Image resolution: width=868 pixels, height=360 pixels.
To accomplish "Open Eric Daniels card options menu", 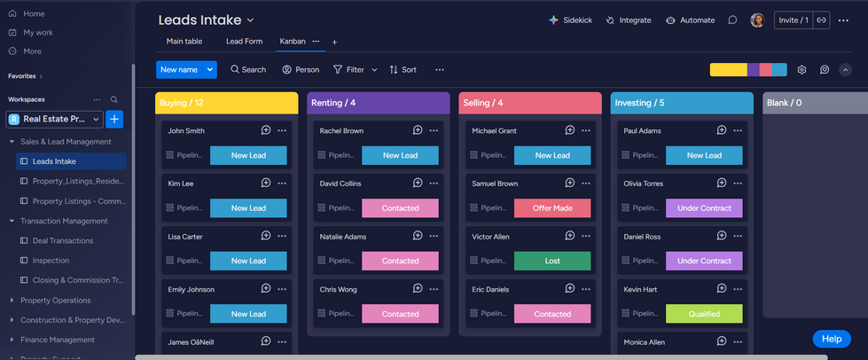I will pos(586,289).
